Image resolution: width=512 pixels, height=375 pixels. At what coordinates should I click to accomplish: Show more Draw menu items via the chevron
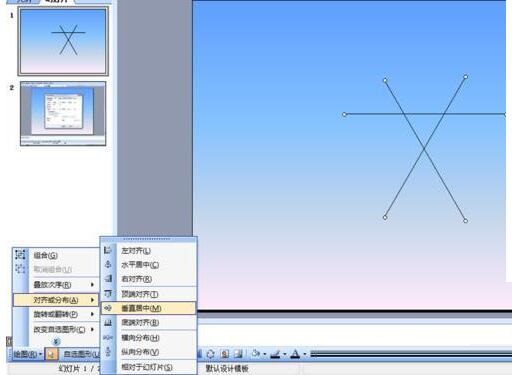(56, 341)
